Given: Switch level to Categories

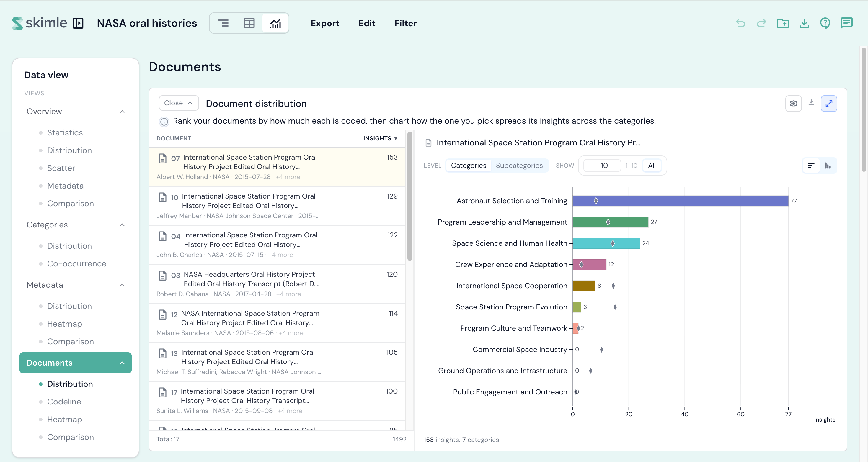Looking at the screenshot, I should (x=468, y=165).
